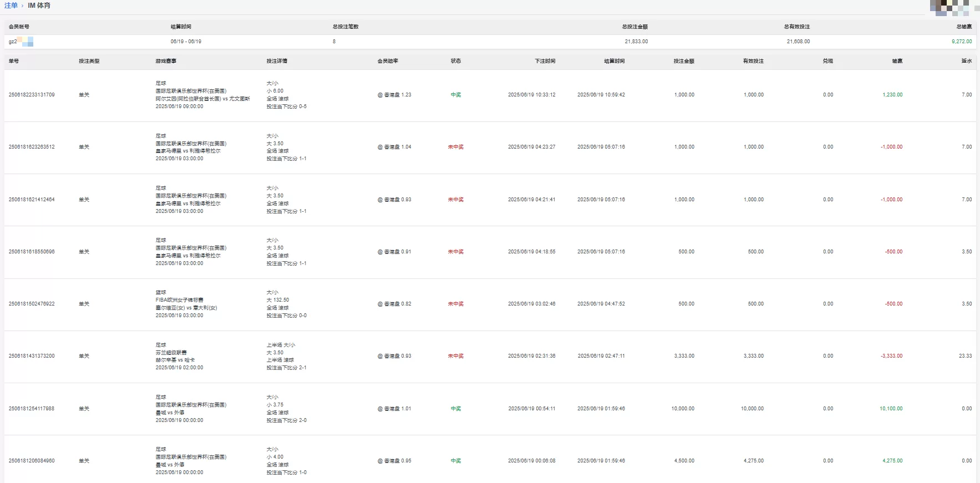
Task: Click the 大 132.50 bet detail line
Action: point(278,300)
